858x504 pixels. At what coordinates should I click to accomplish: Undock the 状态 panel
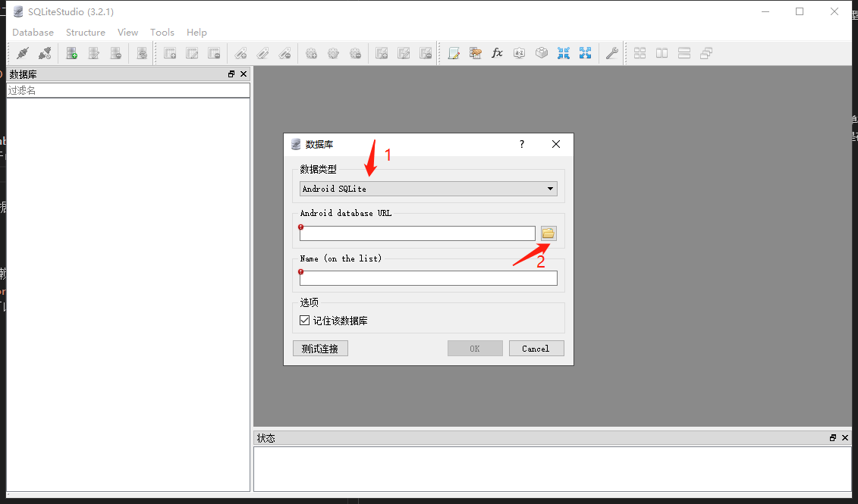[x=833, y=438]
